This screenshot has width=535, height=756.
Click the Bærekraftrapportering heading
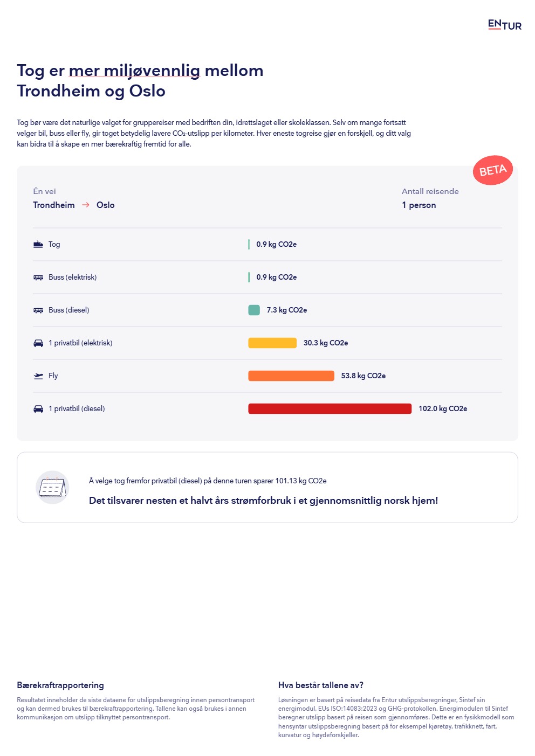point(60,685)
